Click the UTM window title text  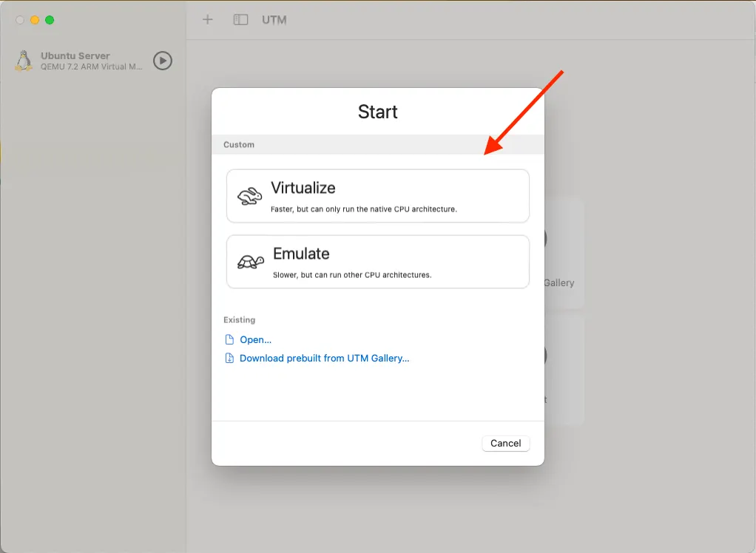274,20
